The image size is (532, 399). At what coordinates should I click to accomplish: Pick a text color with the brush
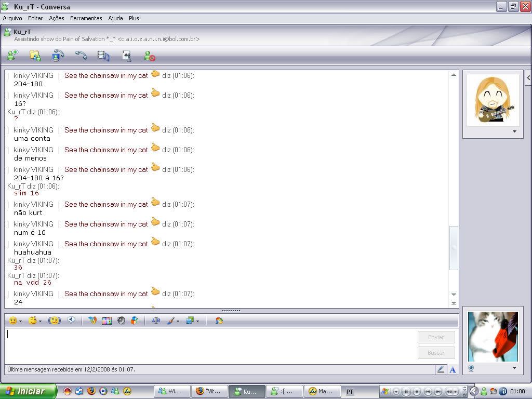[170, 321]
